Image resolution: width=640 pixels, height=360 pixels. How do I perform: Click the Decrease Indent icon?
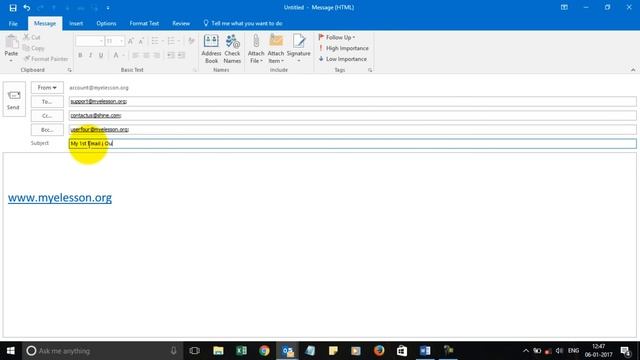(x=171, y=56)
